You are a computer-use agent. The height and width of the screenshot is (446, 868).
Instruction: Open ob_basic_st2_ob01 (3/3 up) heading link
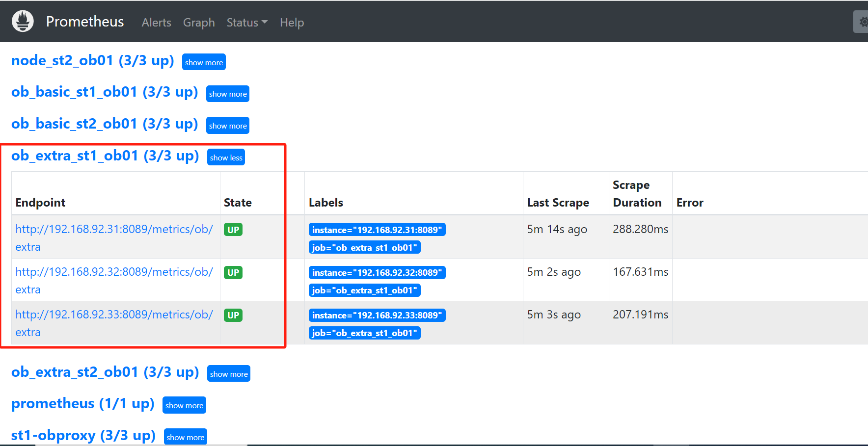(105, 124)
